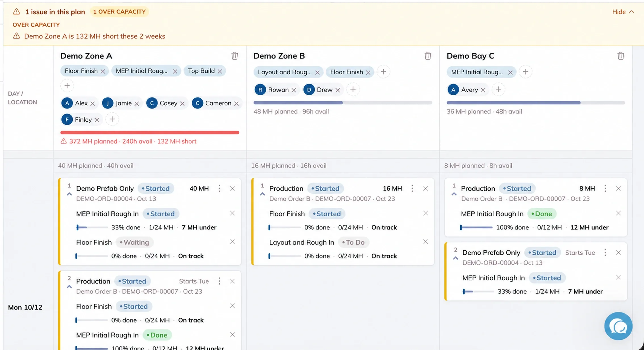The image size is (644, 350).
Task: Open options for Zone A Production Starts Tue card
Action: tap(219, 281)
